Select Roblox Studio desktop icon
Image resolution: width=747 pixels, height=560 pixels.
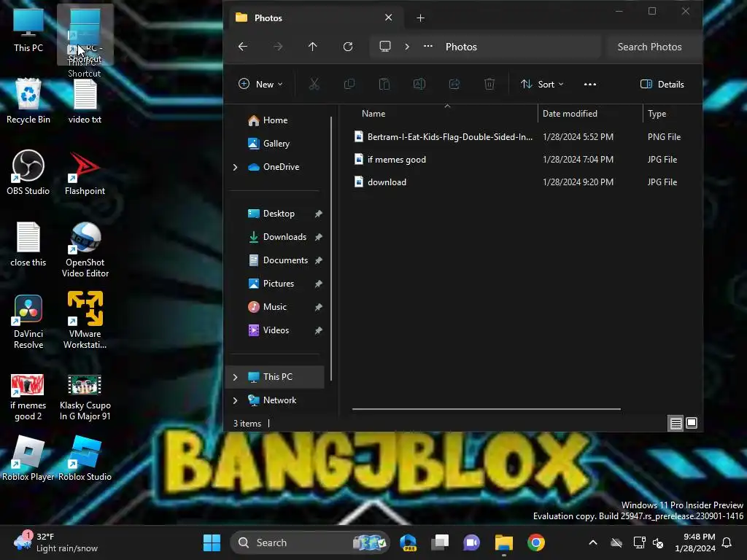pyautogui.click(x=85, y=459)
